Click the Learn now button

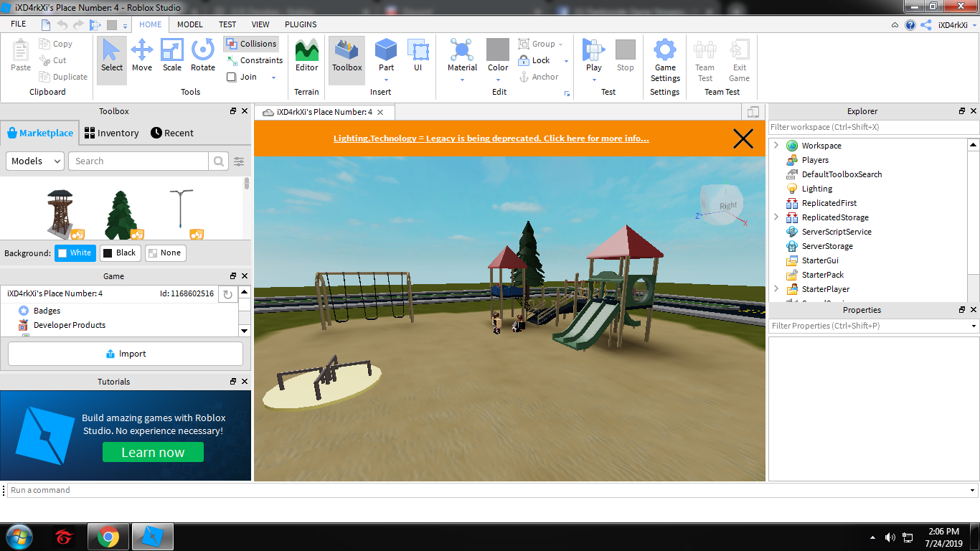coord(153,452)
